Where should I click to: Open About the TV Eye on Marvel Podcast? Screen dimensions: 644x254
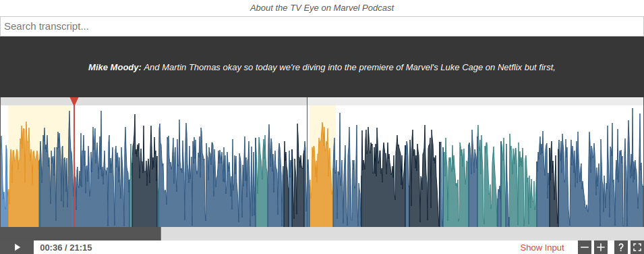(322, 8)
